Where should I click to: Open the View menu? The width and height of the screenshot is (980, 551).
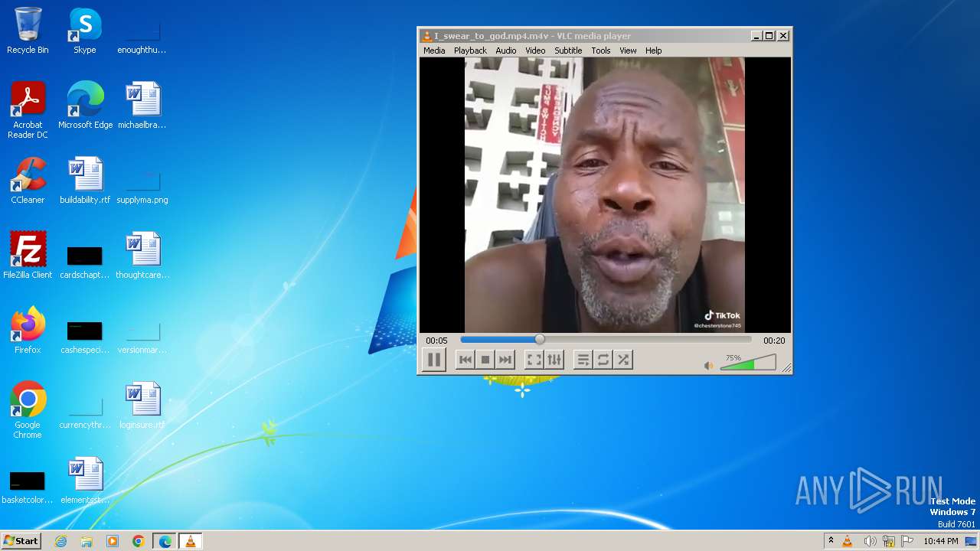tap(628, 51)
